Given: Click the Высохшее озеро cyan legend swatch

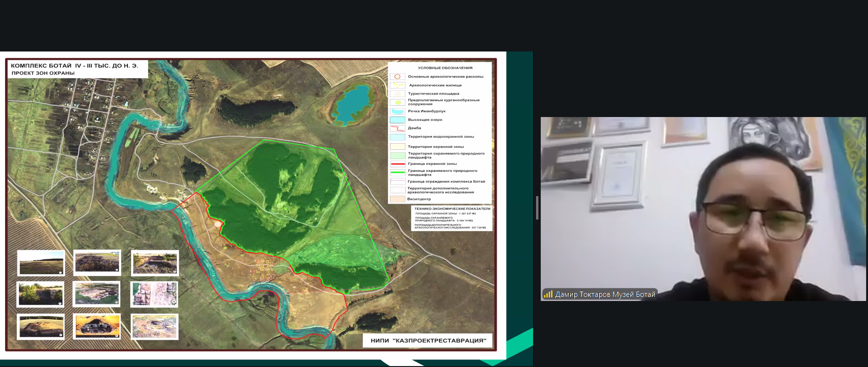Looking at the screenshot, I should (x=397, y=120).
